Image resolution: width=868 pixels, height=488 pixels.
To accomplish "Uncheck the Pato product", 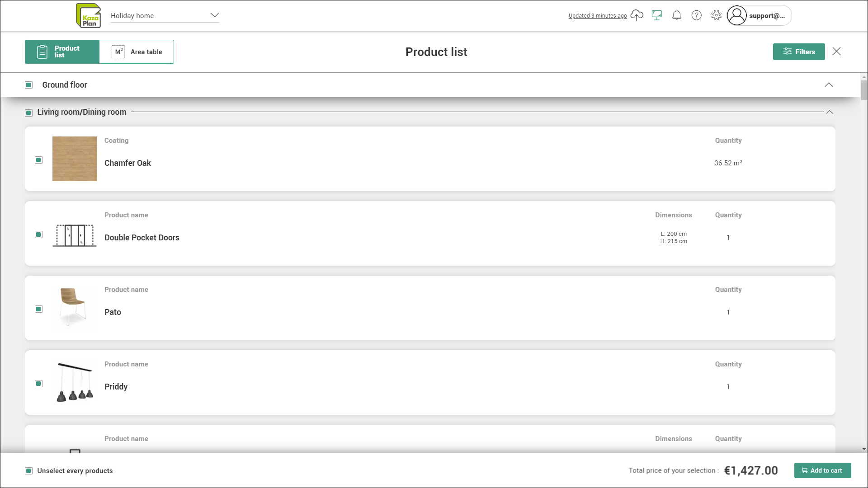I will coord(39,309).
